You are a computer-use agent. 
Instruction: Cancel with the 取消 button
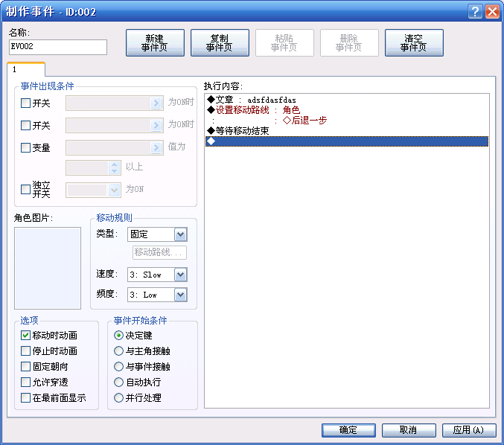(409, 430)
